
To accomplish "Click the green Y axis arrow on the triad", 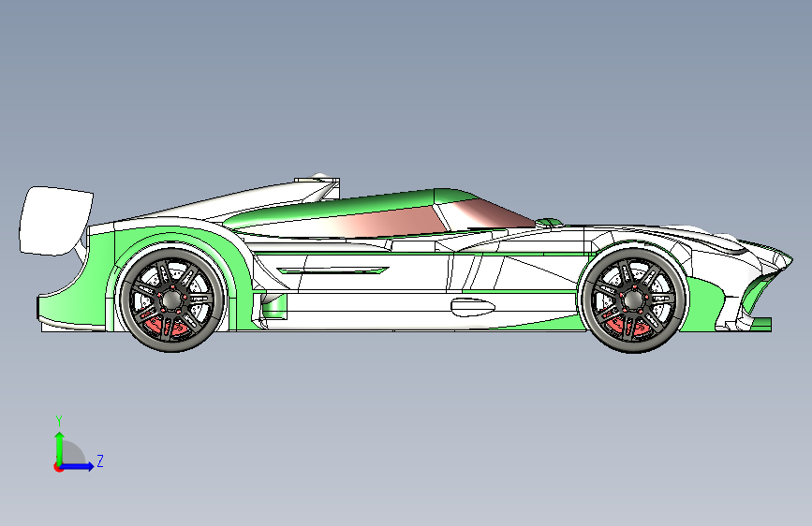I will [60, 448].
